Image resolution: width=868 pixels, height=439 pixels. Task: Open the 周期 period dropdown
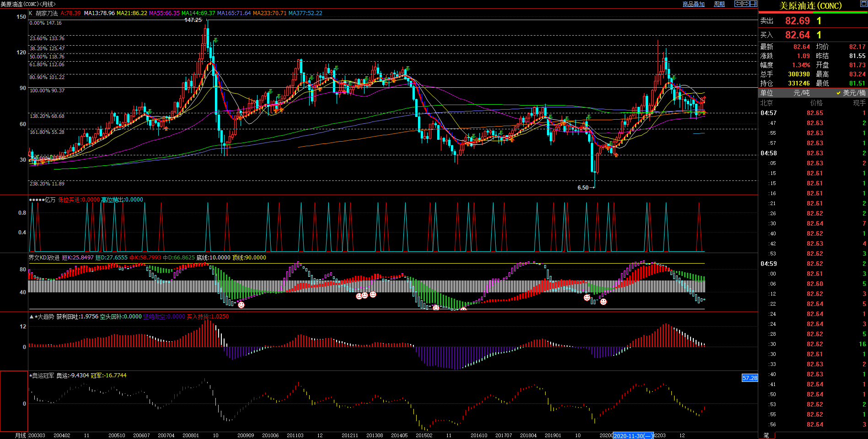[x=719, y=4]
